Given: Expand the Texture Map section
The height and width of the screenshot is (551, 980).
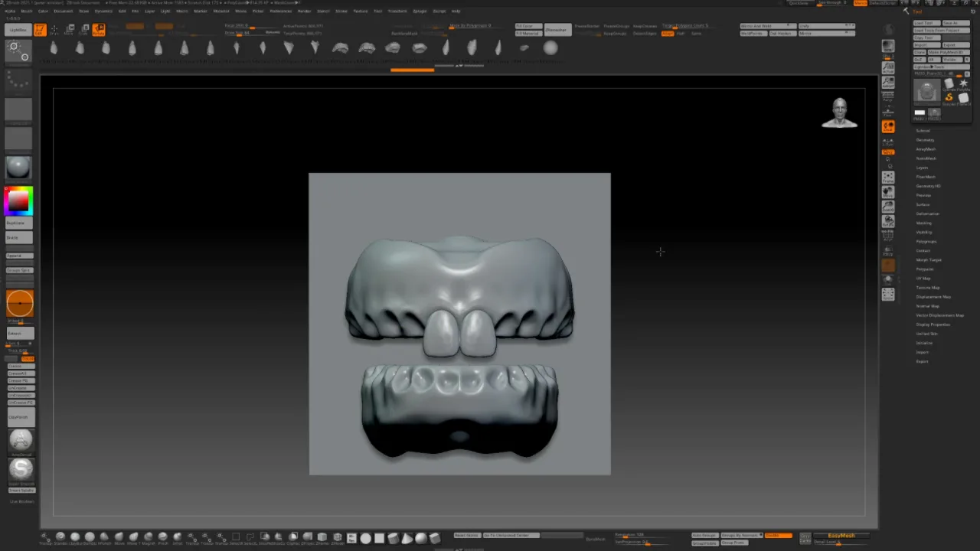Looking at the screenshot, I should [x=927, y=288].
